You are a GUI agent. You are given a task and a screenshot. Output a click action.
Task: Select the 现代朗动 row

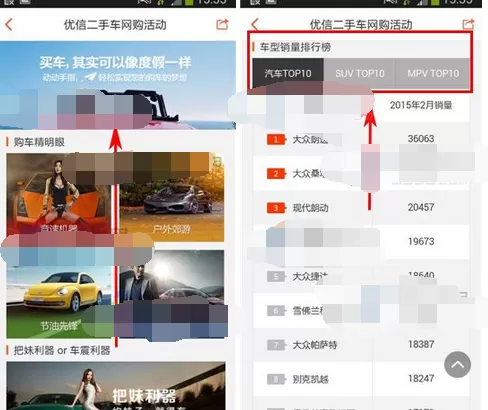[361, 208]
